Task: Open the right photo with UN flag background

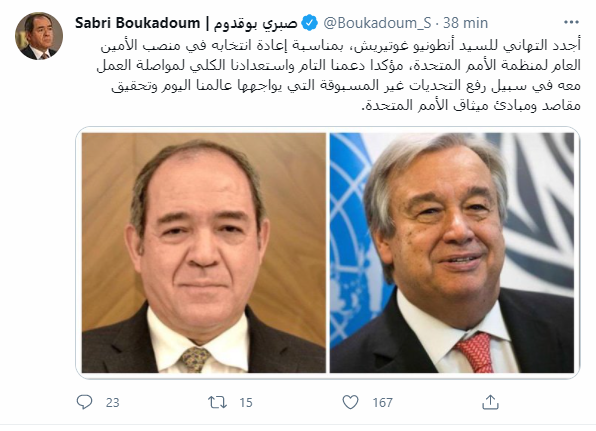Action: [x=452, y=253]
